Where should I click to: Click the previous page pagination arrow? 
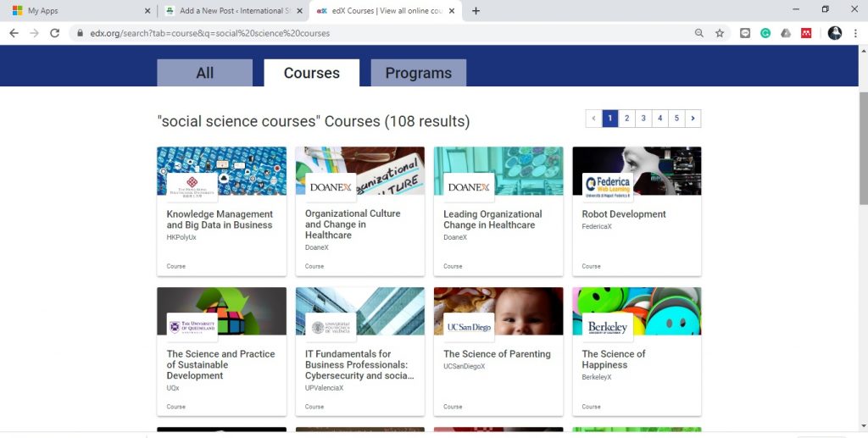(x=593, y=119)
